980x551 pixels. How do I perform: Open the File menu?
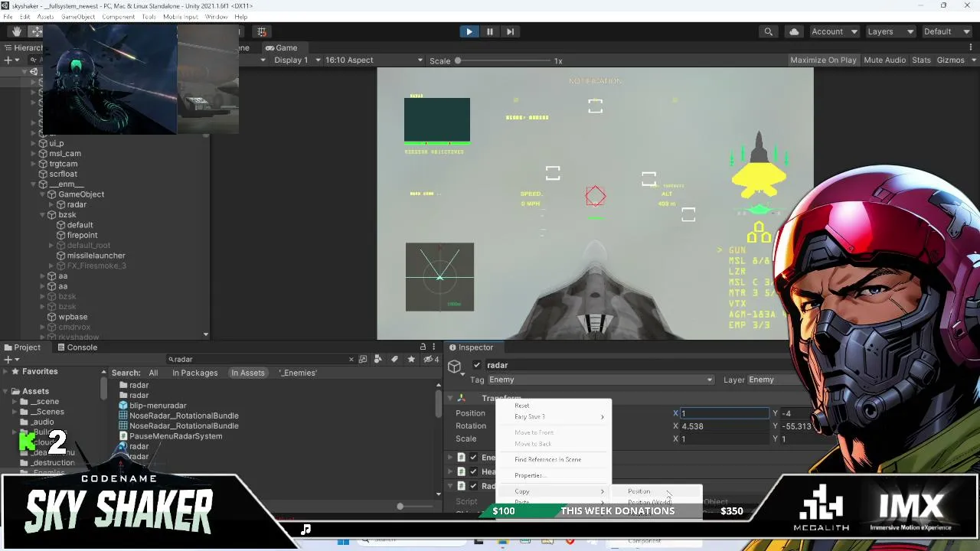tap(8, 17)
